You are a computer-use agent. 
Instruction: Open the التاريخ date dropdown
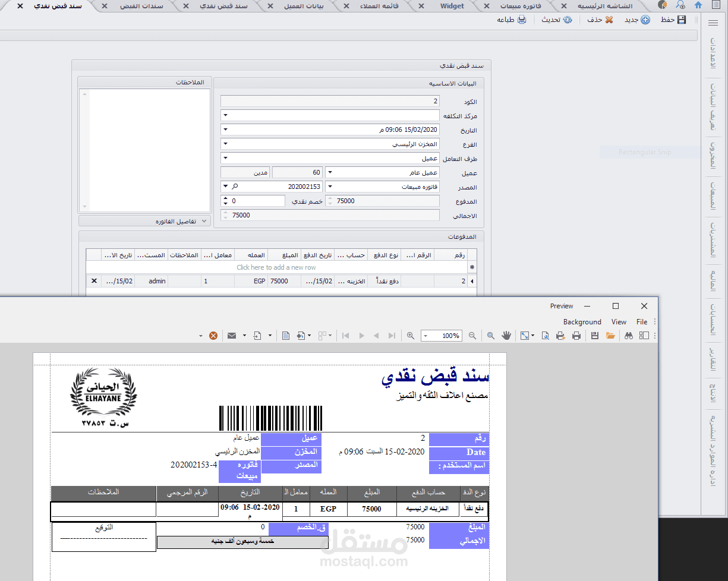coord(225,130)
